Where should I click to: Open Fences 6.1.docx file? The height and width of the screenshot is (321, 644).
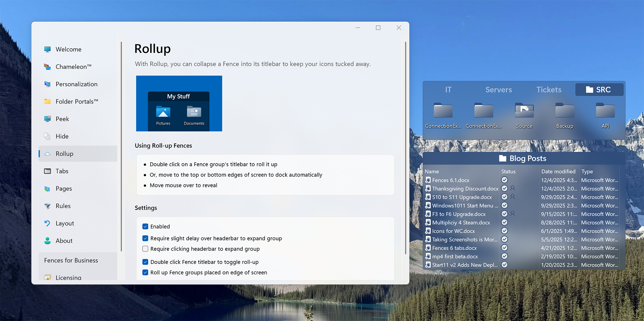coord(450,180)
